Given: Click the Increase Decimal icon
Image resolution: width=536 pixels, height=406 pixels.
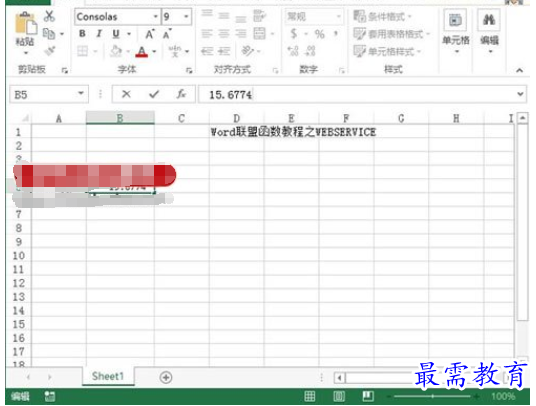Looking at the screenshot, I should click(x=293, y=51).
